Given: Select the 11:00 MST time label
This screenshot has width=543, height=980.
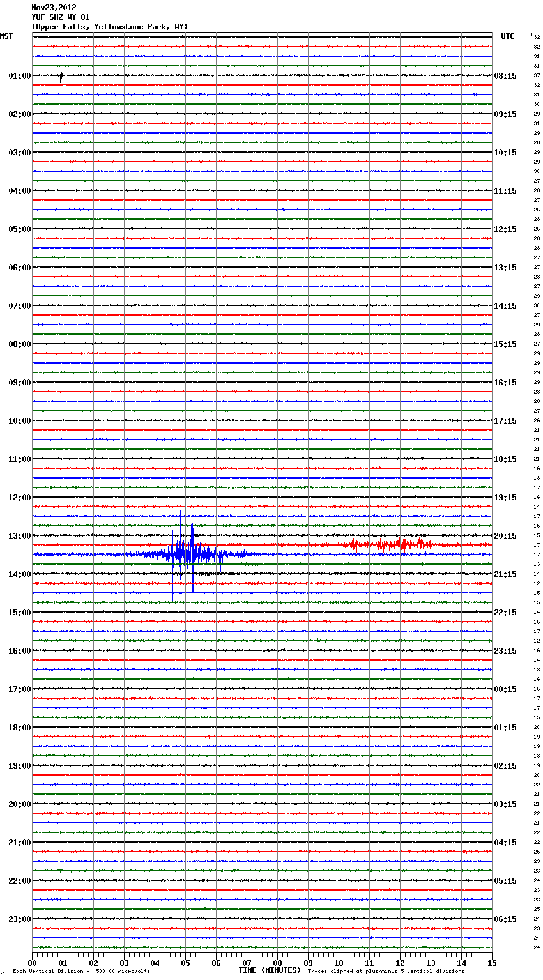Looking at the screenshot, I should (x=19, y=459).
